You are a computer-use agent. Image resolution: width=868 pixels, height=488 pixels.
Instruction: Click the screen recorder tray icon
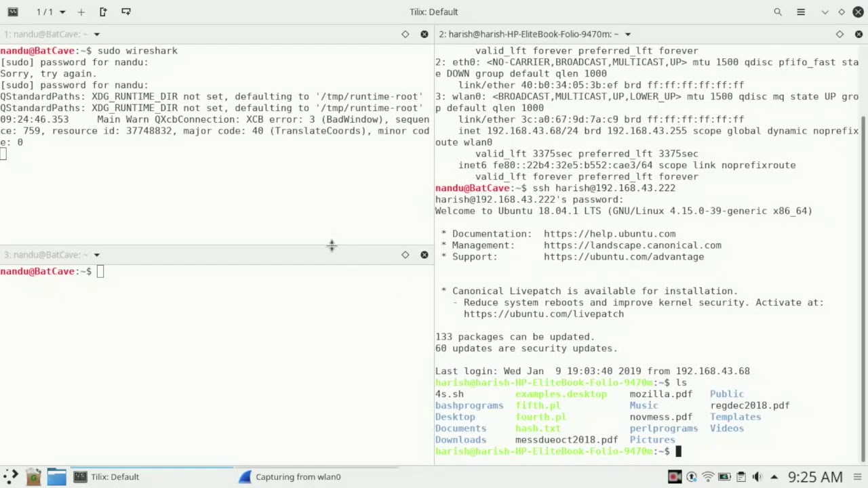pos(674,476)
